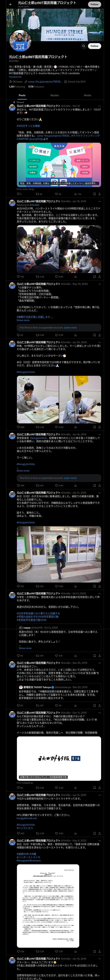Reply to the pinned Oct 10 post

click(x=18, y=194)
